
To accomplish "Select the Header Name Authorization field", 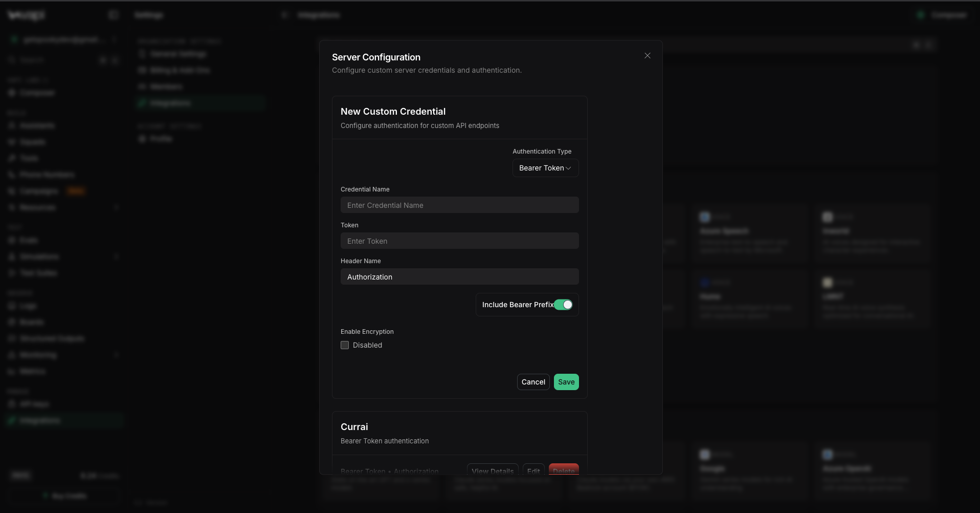I will point(459,277).
